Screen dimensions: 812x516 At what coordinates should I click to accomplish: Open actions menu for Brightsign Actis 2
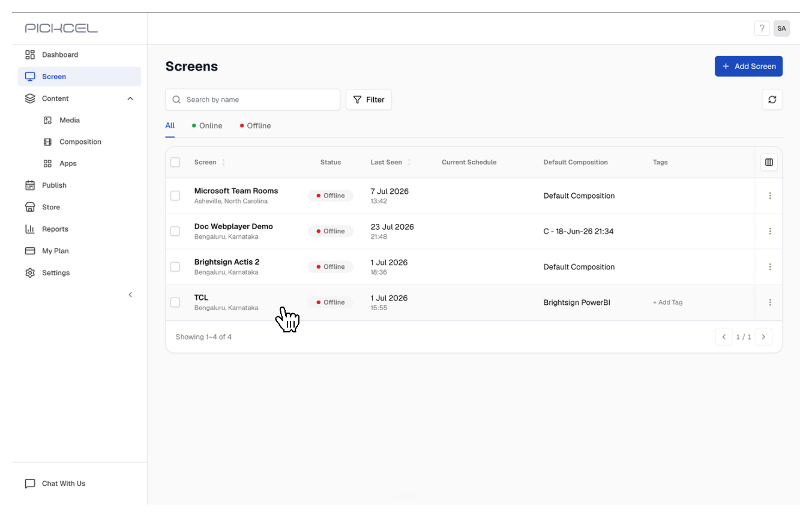[770, 266]
